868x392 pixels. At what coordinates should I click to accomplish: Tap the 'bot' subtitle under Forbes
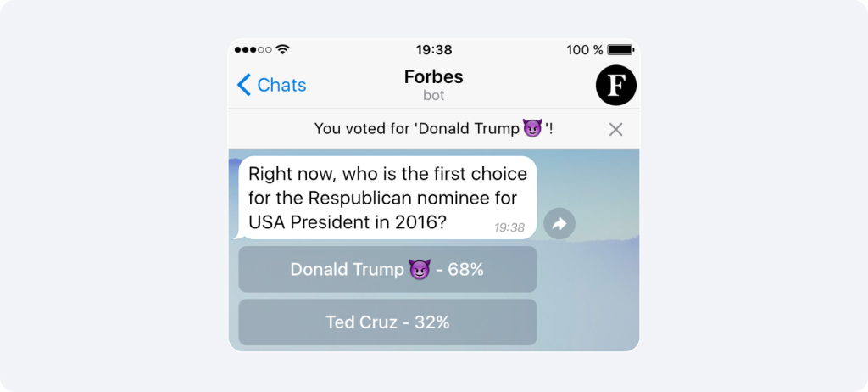pyautogui.click(x=434, y=96)
